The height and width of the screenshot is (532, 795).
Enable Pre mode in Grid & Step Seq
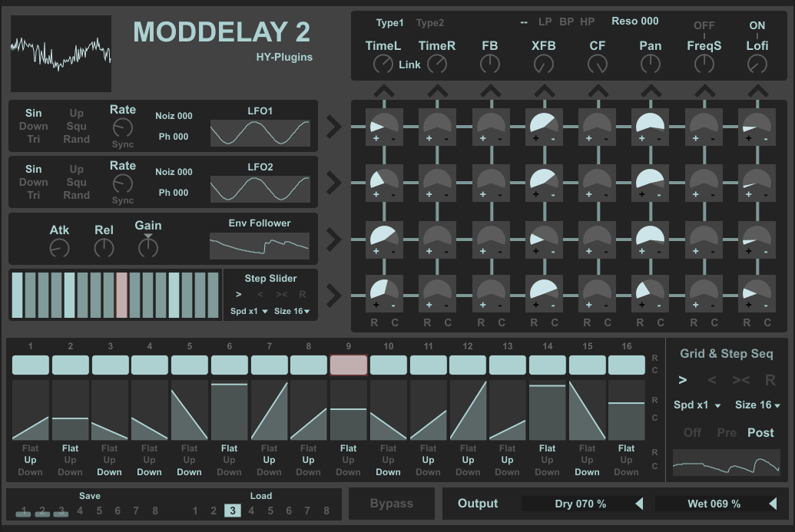tap(727, 432)
